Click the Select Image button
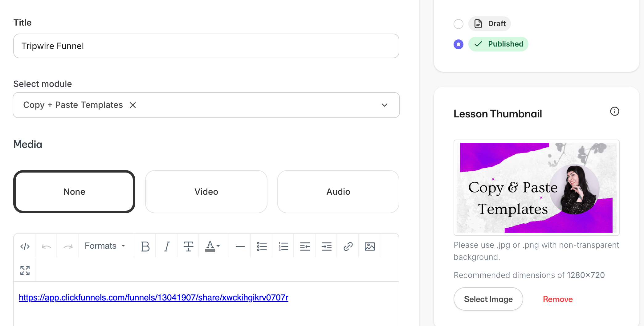 488,299
